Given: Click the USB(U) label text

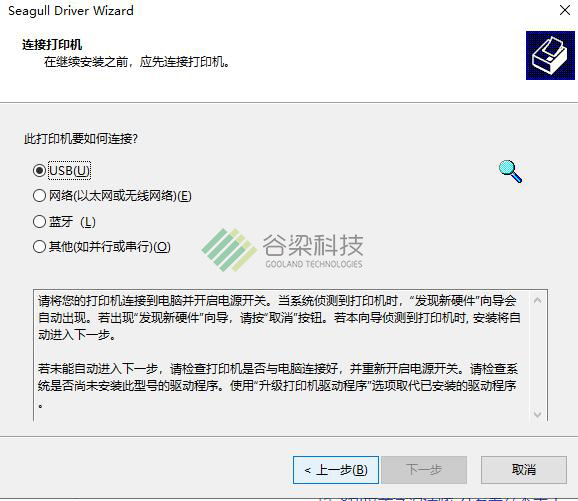Looking at the screenshot, I should click(x=69, y=171).
